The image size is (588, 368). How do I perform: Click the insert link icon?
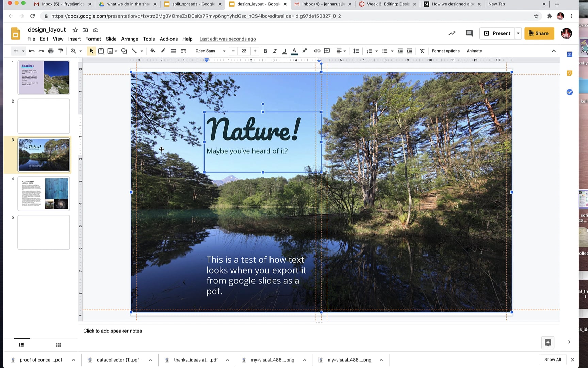[x=317, y=51]
